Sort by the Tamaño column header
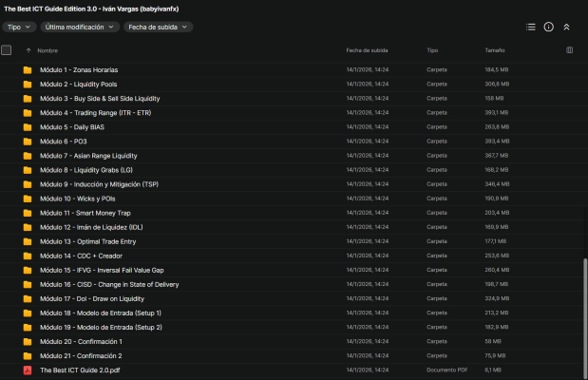This screenshot has width=588, height=380. coord(495,50)
